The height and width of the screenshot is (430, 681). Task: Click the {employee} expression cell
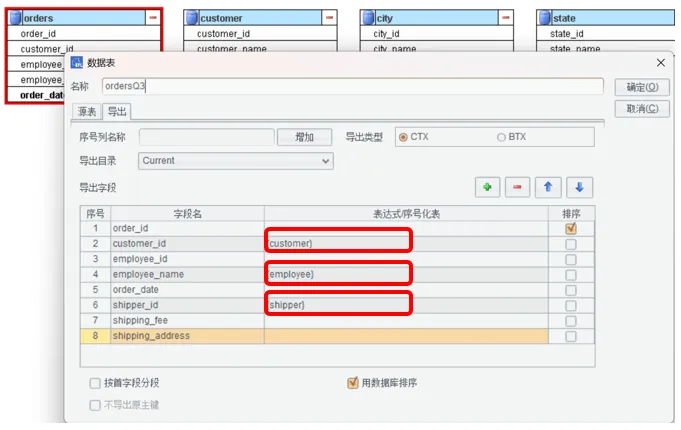(x=406, y=275)
